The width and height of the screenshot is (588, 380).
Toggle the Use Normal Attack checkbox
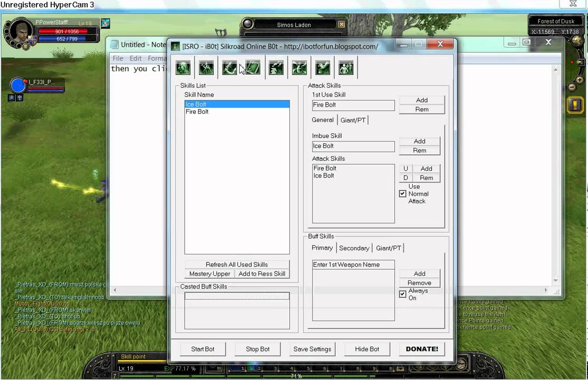coord(402,194)
